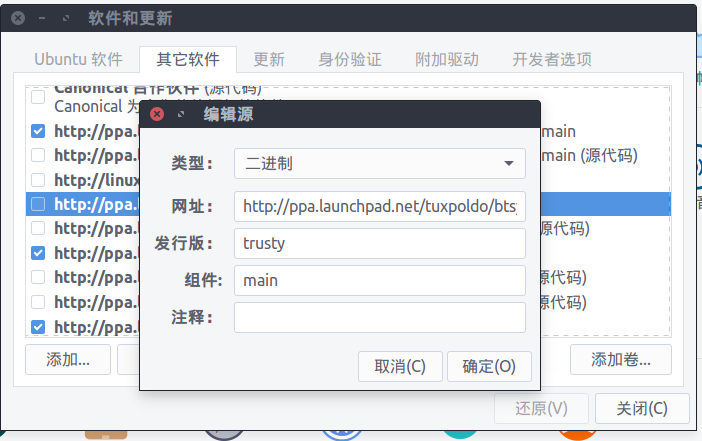Click the 还原(V) button
Viewport: 702px width, 441px height.
(x=541, y=408)
